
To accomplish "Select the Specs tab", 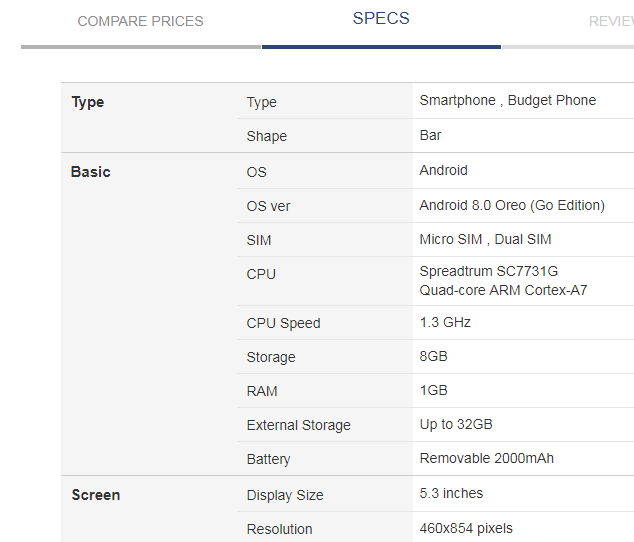I will [381, 19].
